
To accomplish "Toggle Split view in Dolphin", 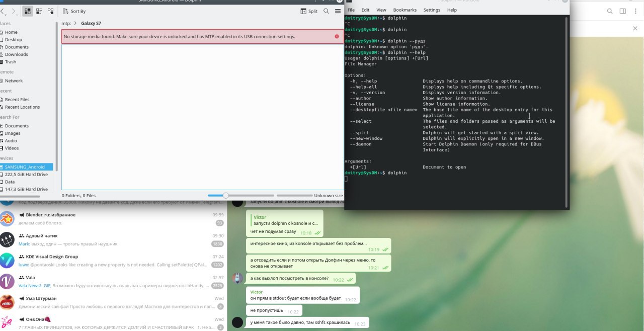I will coord(309,11).
